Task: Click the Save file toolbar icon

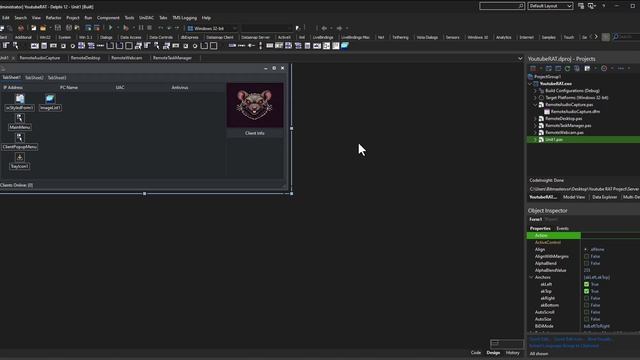Action: pos(58,28)
